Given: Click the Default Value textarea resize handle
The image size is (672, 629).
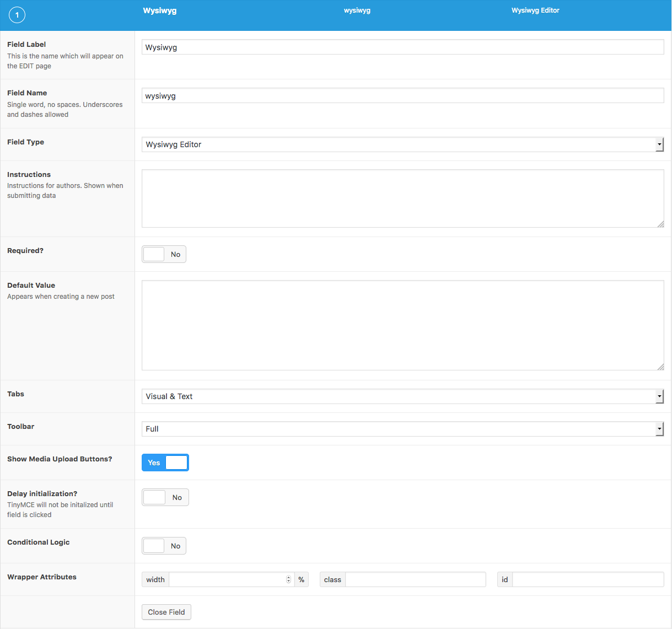Looking at the screenshot, I should click(660, 367).
